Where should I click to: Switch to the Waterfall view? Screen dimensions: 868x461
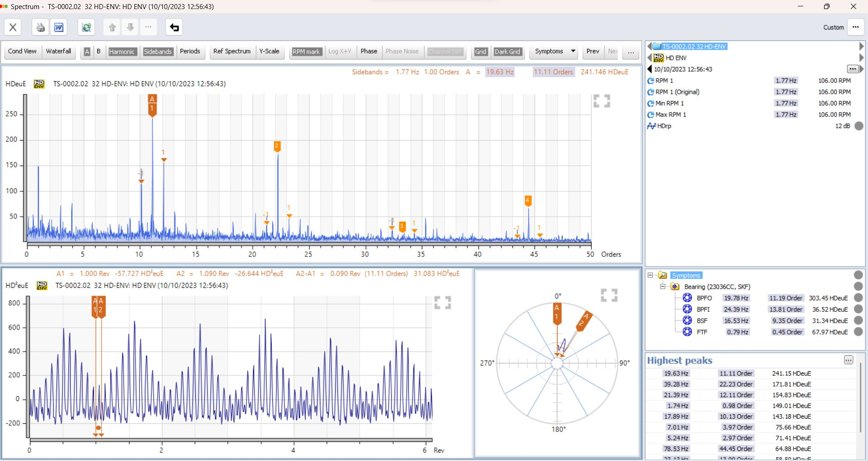pyautogui.click(x=58, y=51)
